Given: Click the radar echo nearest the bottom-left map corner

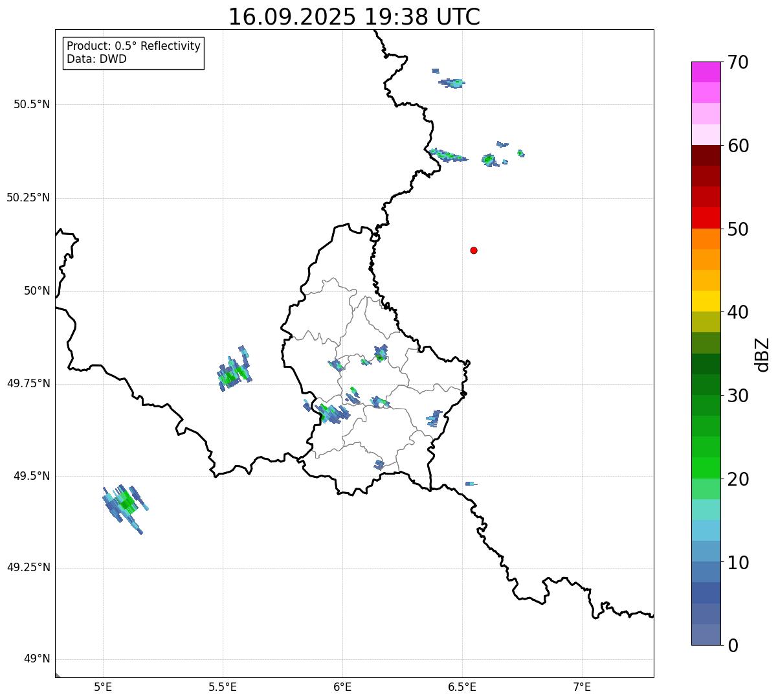Looking at the screenshot, I should point(124,505).
